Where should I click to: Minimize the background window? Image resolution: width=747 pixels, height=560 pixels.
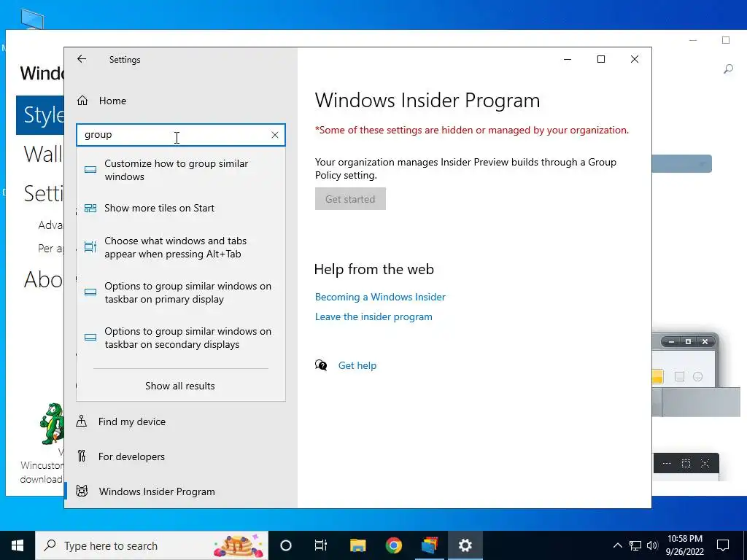click(x=693, y=40)
